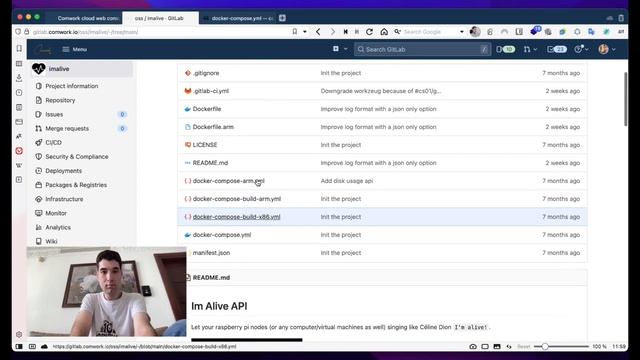Viewport: 640px width, 360px height.
Task: Open Issues in sidebar
Action: click(x=54, y=114)
